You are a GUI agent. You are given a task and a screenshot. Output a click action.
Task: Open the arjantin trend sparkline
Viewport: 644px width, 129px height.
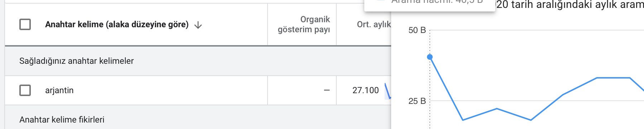(388, 91)
